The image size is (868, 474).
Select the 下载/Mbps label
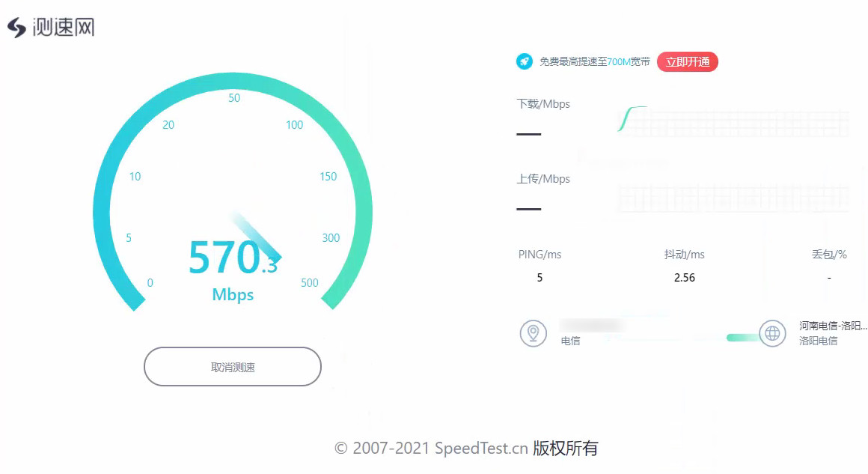click(543, 104)
